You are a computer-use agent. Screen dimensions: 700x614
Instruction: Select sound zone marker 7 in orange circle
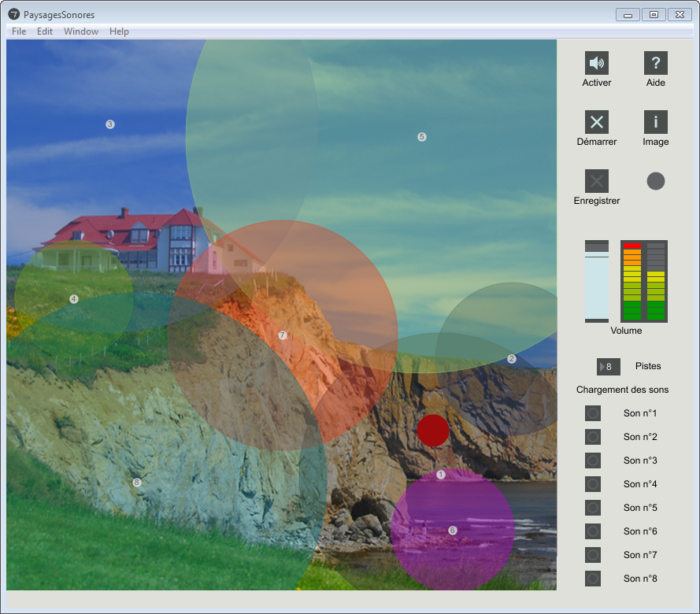282,335
